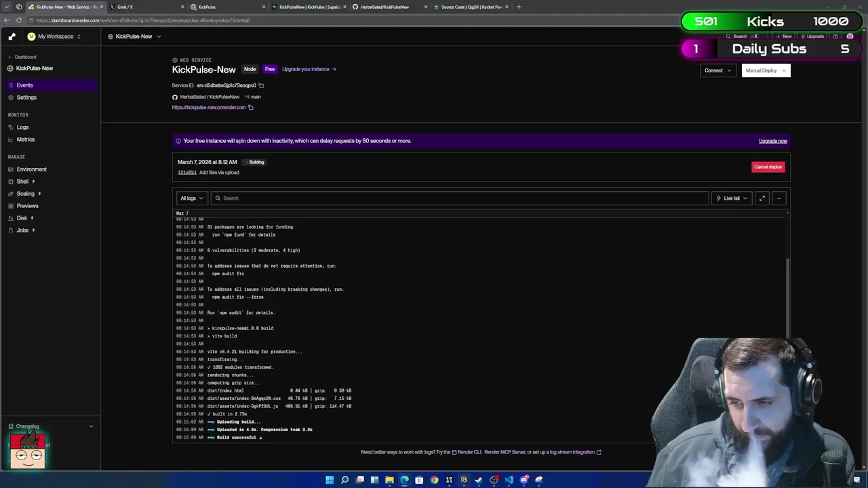
Task: Open the kickpulse-new.onrender.com link
Action: coord(209,108)
